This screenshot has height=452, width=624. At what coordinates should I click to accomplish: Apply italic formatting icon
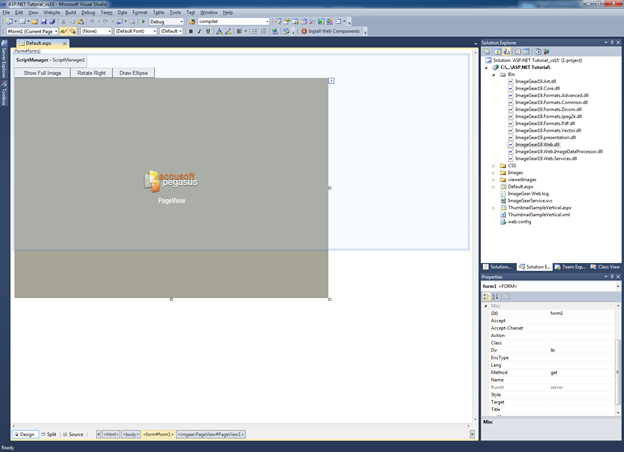click(199, 31)
